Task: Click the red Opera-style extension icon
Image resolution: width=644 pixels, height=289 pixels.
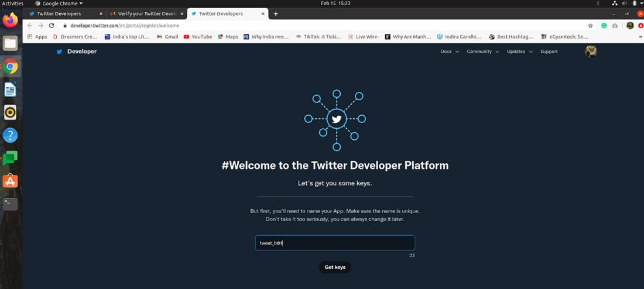Action: (x=640, y=26)
